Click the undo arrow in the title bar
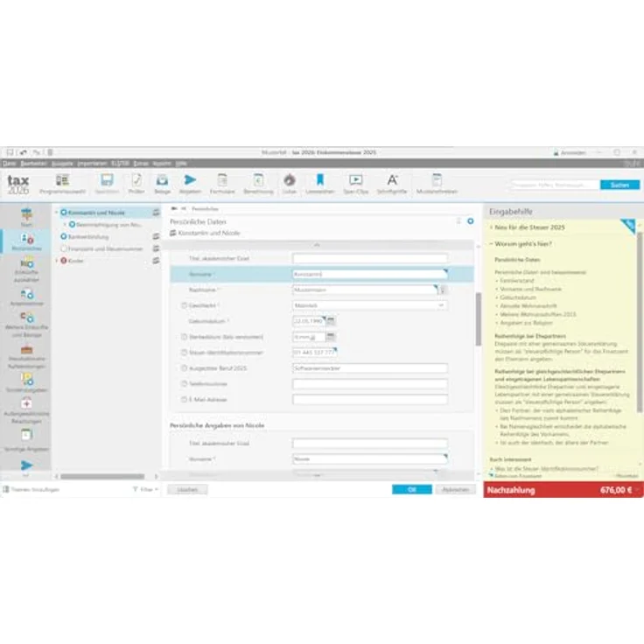The width and height of the screenshot is (644, 644). [23, 152]
